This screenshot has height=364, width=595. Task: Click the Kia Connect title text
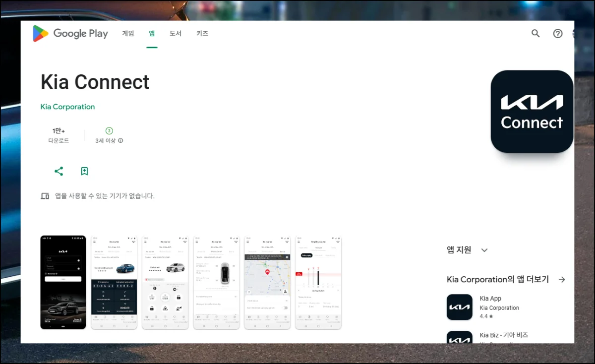[95, 82]
